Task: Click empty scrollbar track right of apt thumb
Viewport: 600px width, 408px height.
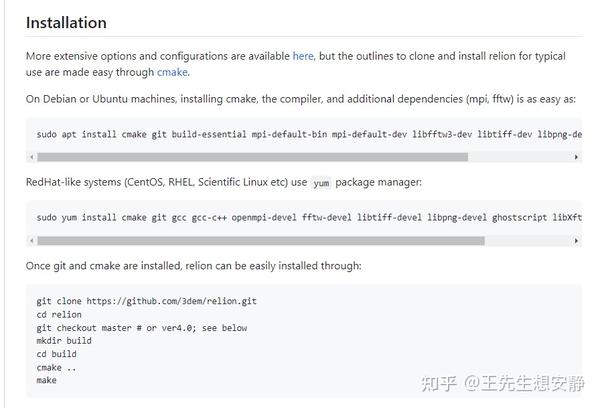Action: point(520,157)
